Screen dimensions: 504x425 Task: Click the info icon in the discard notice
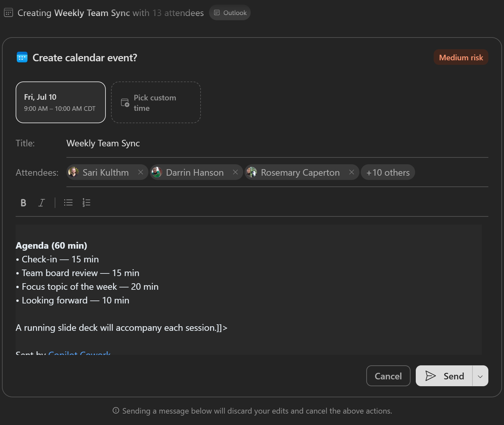click(116, 410)
